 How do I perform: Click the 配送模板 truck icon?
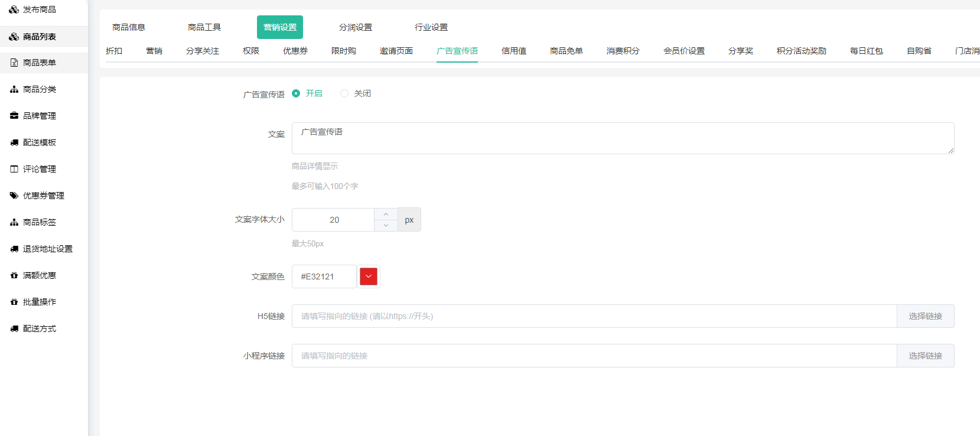click(14, 142)
